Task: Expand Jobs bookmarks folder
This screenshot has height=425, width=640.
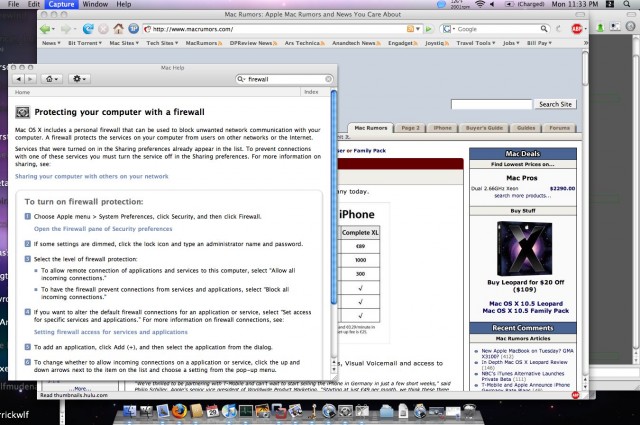Action: pos(511,43)
